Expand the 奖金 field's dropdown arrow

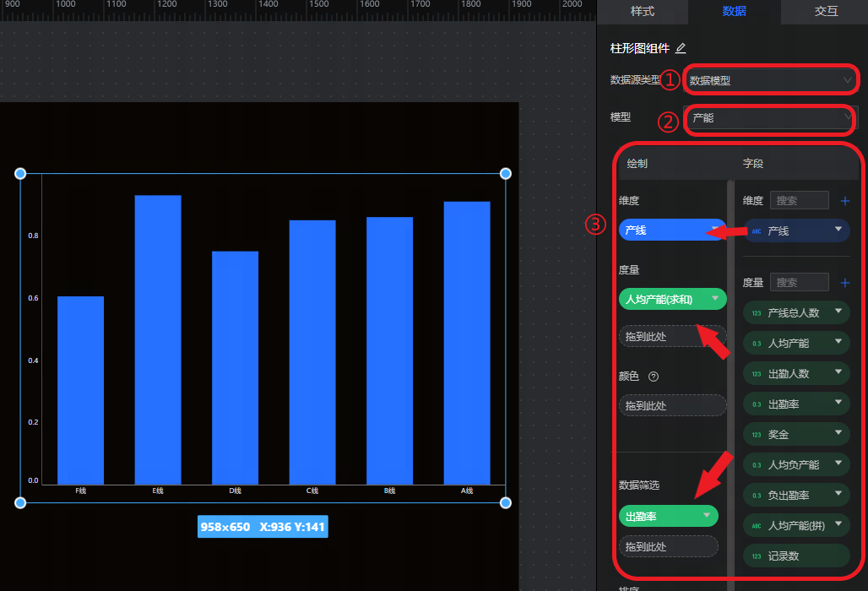click(x=838, y=434)
